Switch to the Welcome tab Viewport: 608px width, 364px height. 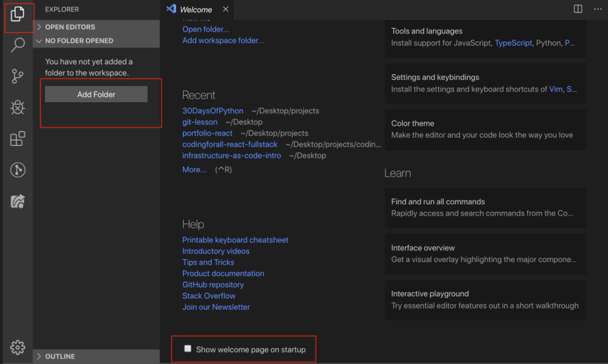click(x=196, y=10)
